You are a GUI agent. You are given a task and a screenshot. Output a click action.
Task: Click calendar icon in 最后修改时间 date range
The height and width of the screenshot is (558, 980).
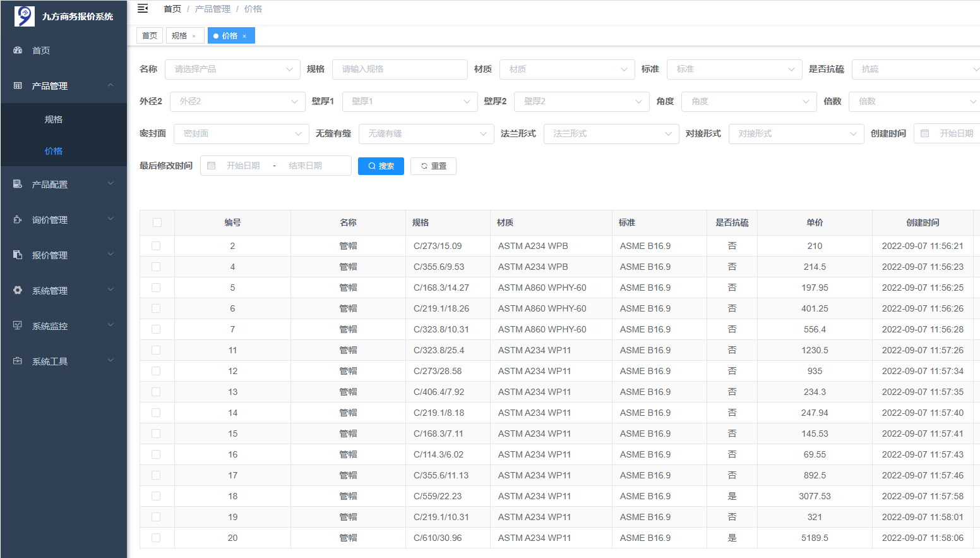tap(212, 166)
